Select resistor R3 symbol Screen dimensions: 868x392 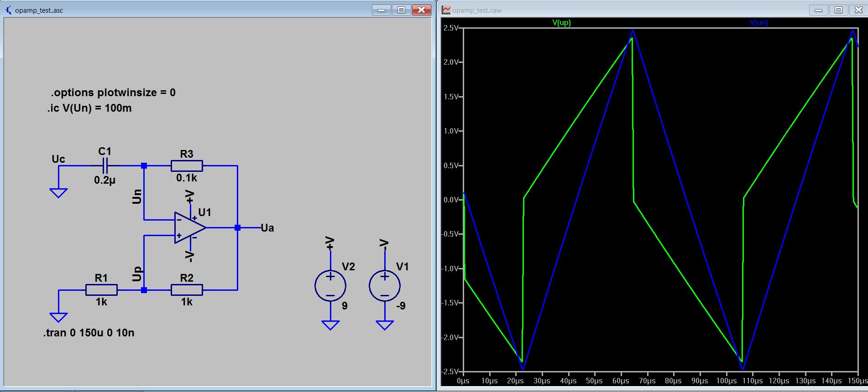coord(187,166)
